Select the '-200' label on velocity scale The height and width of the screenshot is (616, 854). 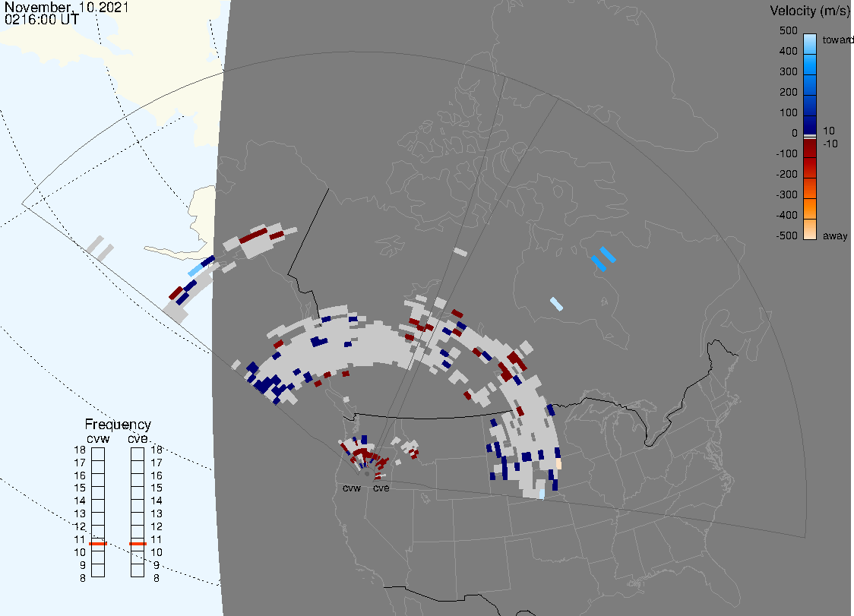point(786,174)
